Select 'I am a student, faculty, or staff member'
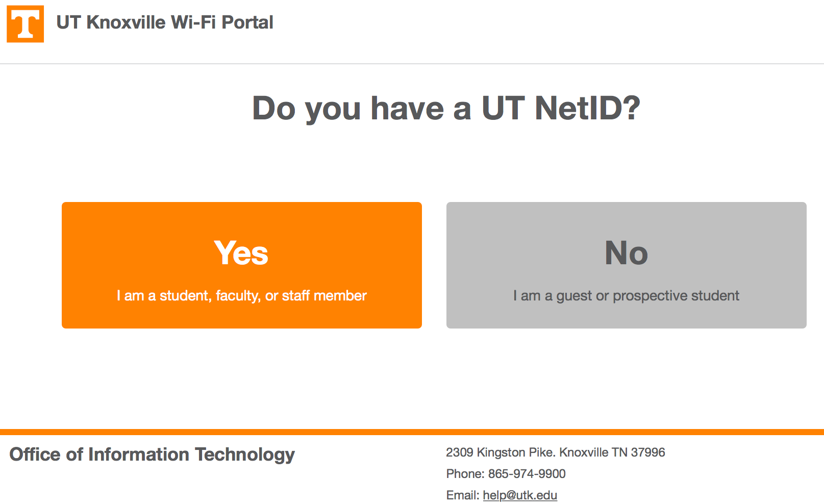The image size is (824, 504). point(241,296)
